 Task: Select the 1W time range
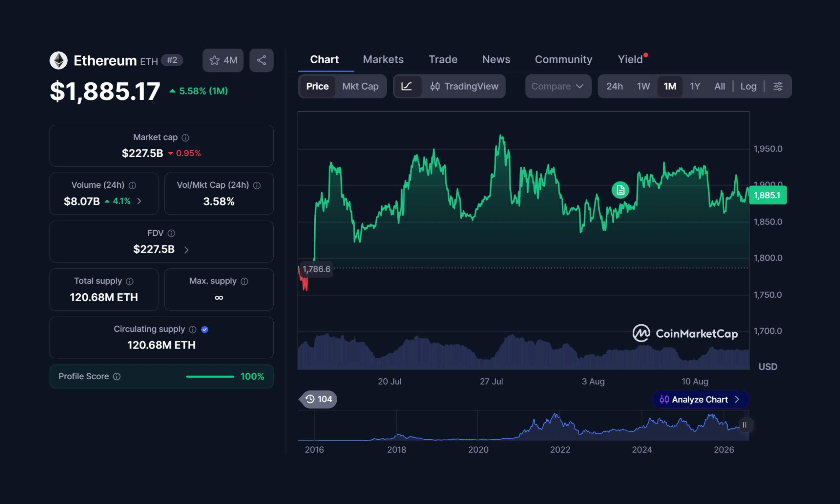coord(643,86)
